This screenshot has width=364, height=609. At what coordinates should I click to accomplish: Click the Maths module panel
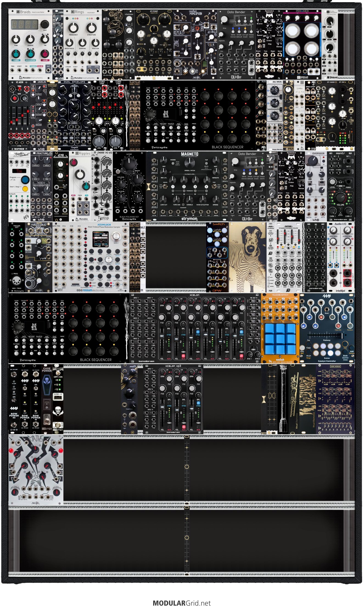pos(36,470)
